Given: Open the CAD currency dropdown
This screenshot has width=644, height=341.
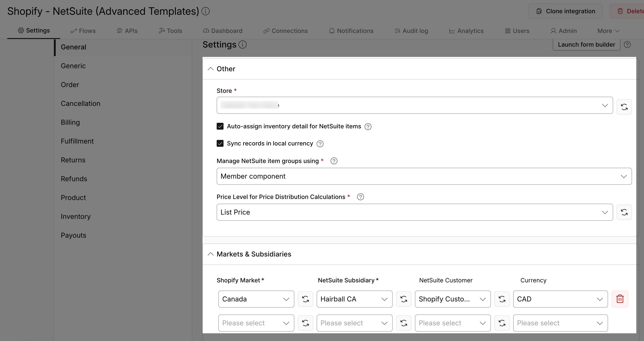Looking at the screenshot, I should click(560, 299).
